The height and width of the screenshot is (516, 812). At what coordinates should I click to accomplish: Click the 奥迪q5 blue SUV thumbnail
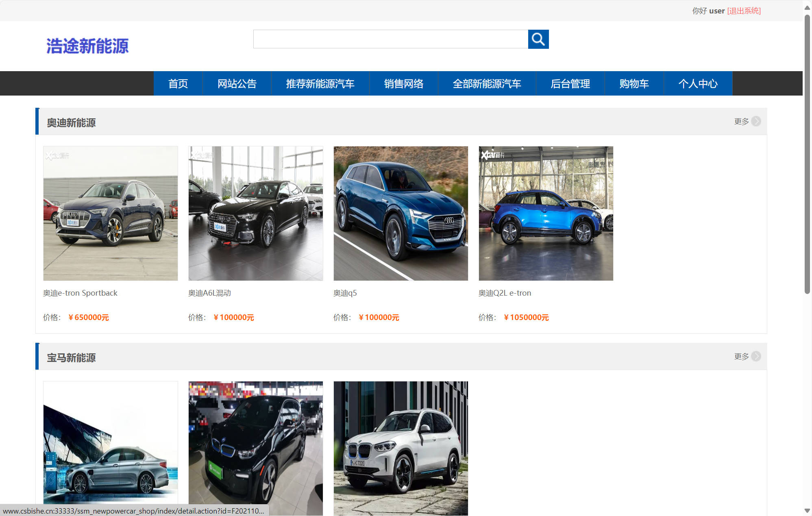click(400, 213)
